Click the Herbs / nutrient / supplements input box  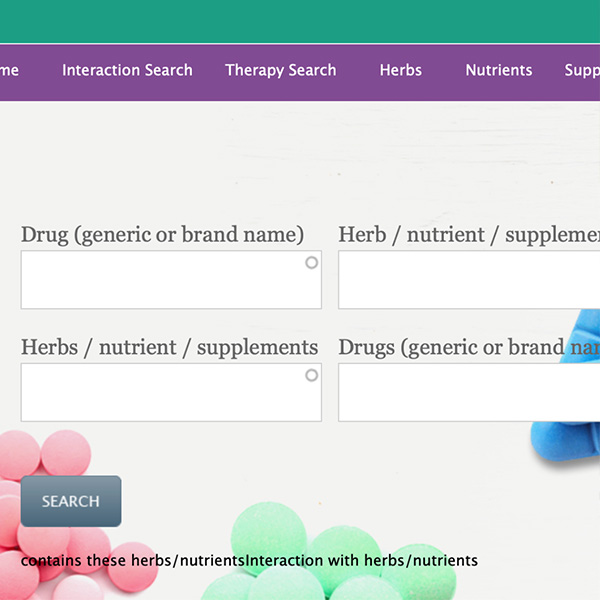pyautogui.click(x=160, y=392)
